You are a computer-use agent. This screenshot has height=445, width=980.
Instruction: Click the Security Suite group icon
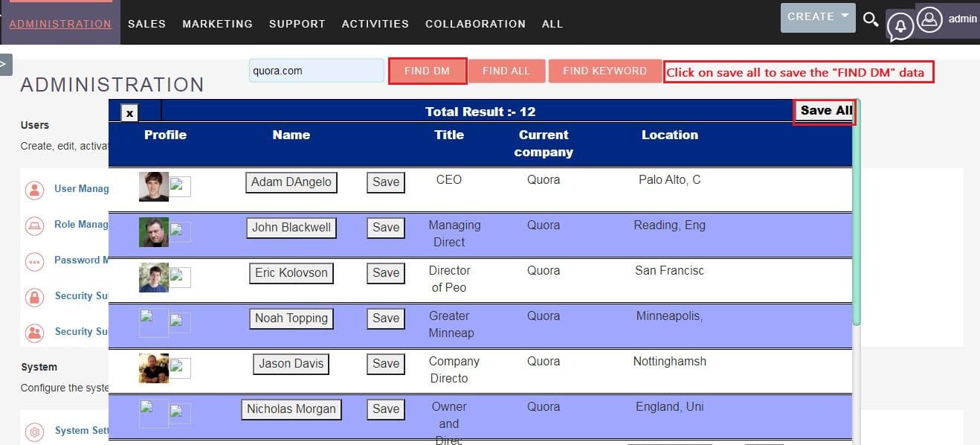[x=34, y=333]
